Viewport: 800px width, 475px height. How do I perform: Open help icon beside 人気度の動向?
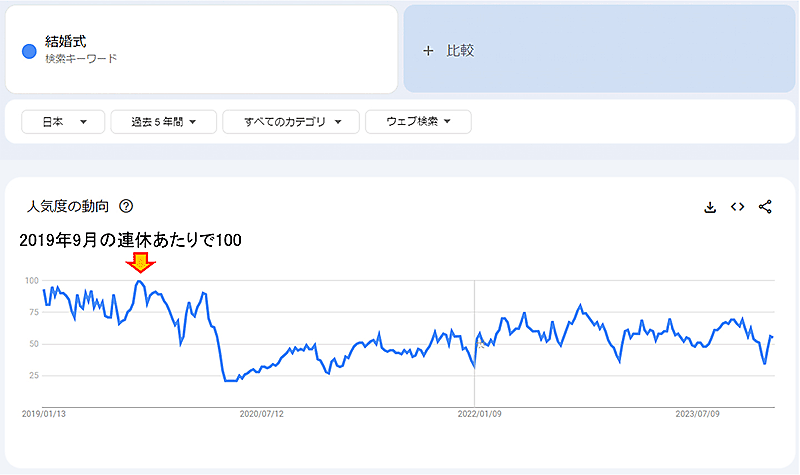point(126,207)
